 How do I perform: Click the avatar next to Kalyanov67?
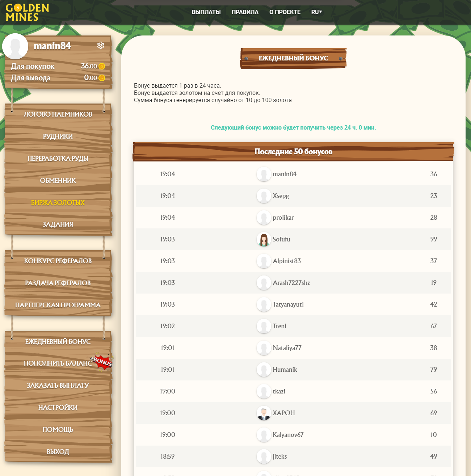pyautogui.click(x=264, y=435)
